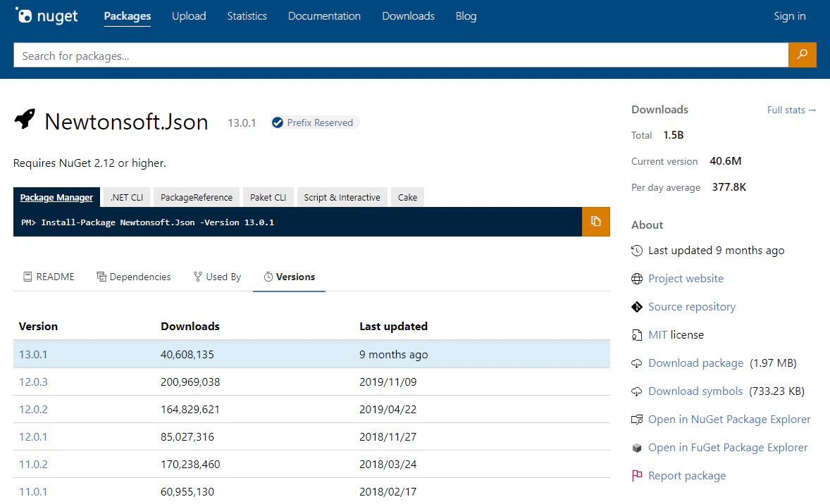Open version 11.0.2 link
Image resolution: width=830 pixels, height=504 pixels.
coord(33,465)
